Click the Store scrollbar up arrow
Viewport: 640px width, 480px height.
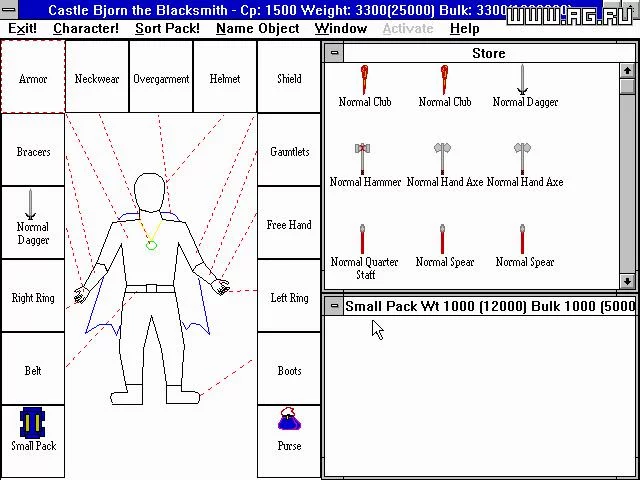coord(627,71)
